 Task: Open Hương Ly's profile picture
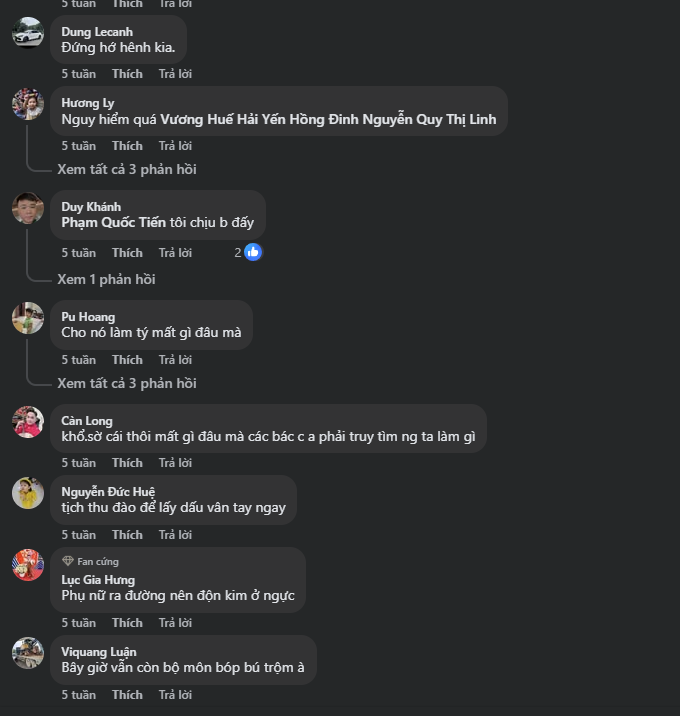[28, 104]
